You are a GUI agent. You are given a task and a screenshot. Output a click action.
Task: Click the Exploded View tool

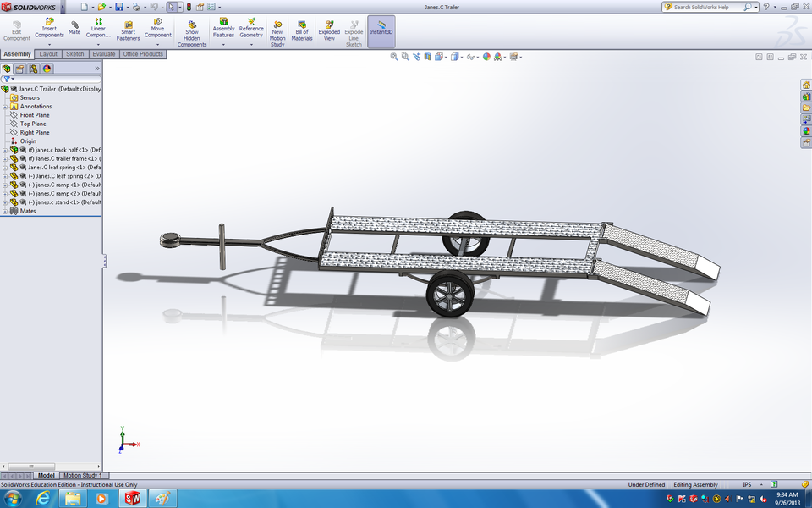(329, 31)
